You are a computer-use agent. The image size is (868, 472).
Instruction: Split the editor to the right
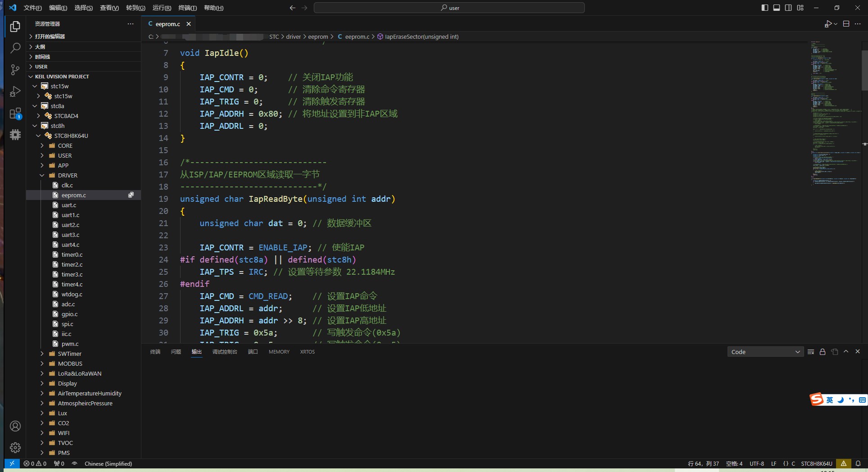point(846,24)
